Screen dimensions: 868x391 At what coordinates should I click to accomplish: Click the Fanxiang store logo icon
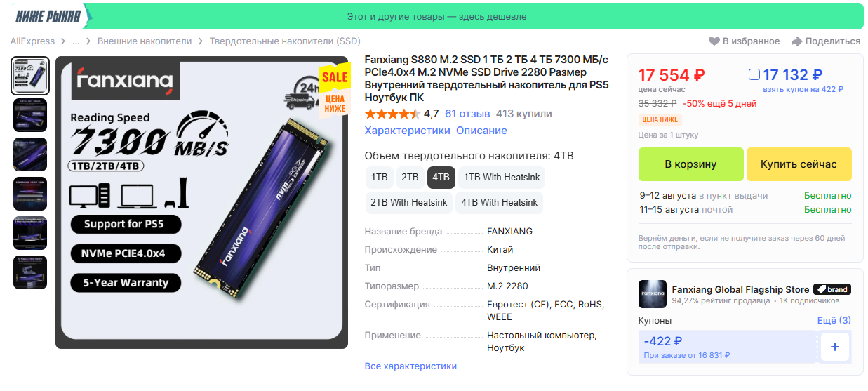pos(652,294)
